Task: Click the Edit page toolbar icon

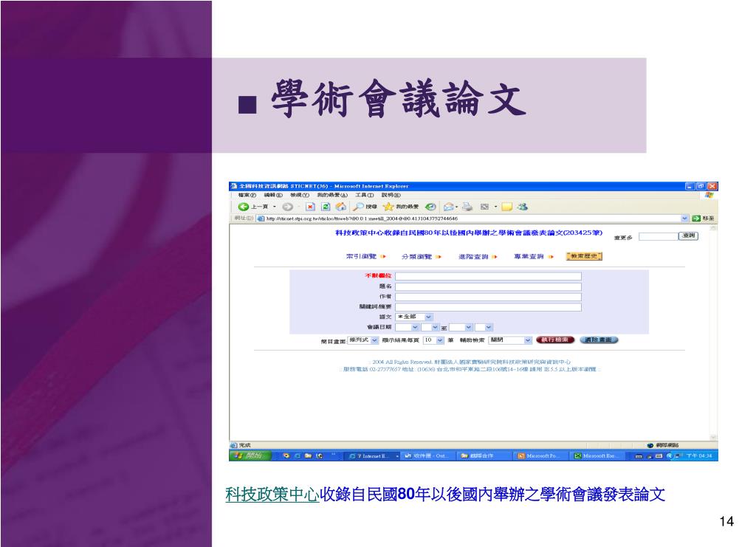Action: click(484, 207)
